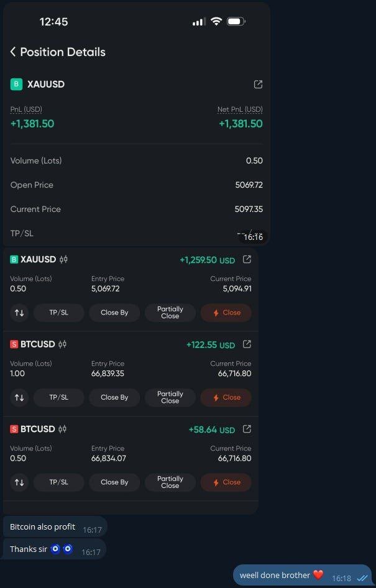Screen dimensions: 376x588
Task: Open share icon next to +122.55 USD
Action: tap(247, 344)
